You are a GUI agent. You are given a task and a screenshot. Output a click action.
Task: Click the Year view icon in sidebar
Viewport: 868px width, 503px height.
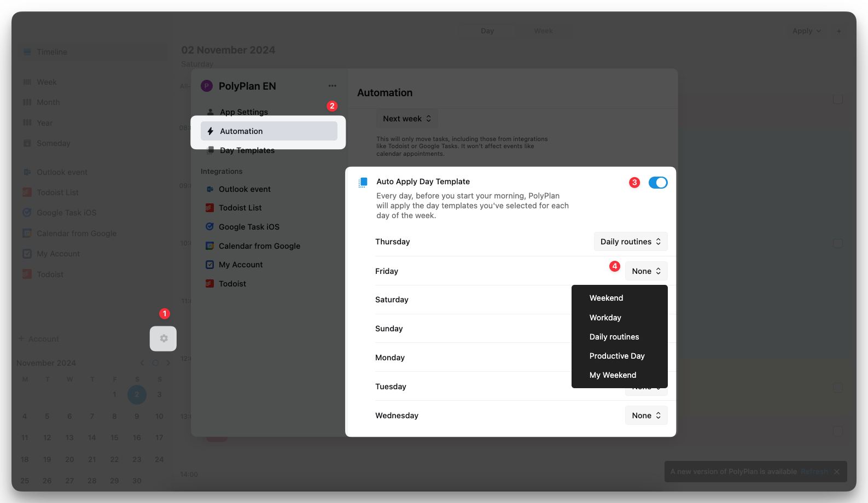point(27,123)
